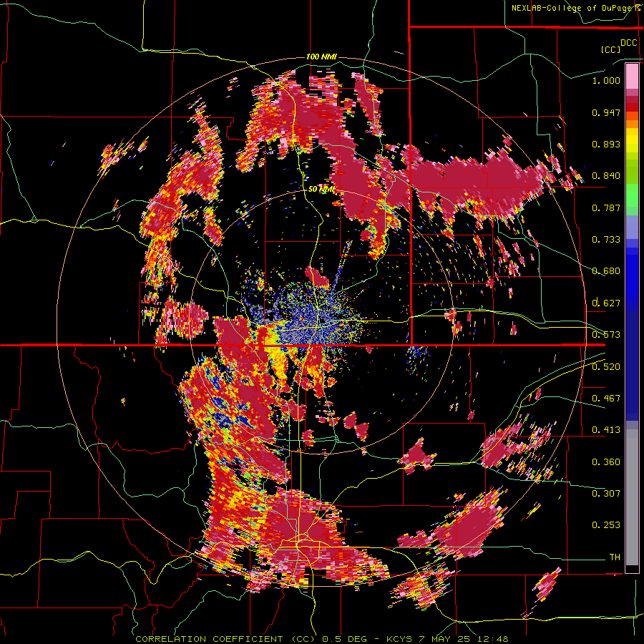Select the 0.680 legend value
The width and height of the screenshot is (644, 644).
click(x=606, y=271)
